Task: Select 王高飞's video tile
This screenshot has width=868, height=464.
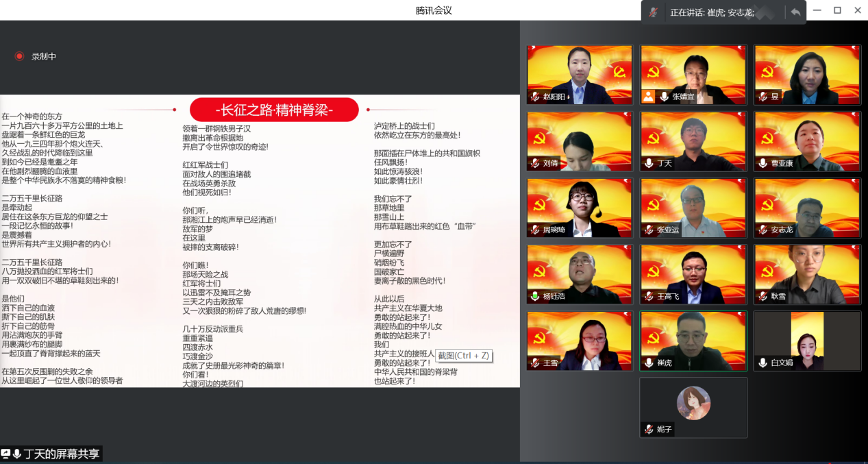Action: [x=693, y=274]
